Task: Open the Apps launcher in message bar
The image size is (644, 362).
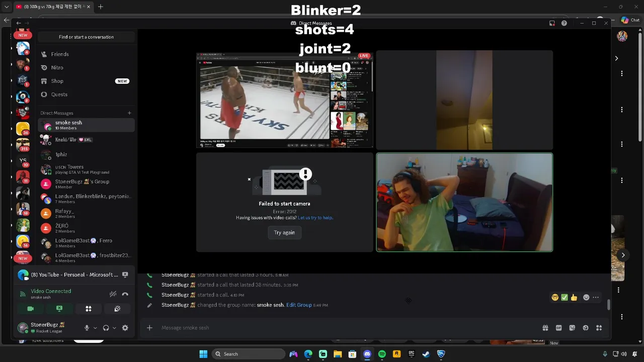Action: pos(599,328)
